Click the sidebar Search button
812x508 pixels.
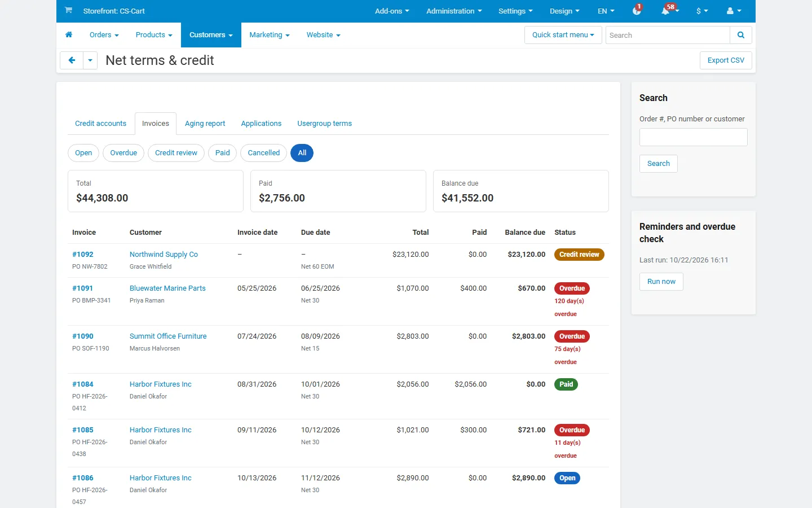coord(659,164)
